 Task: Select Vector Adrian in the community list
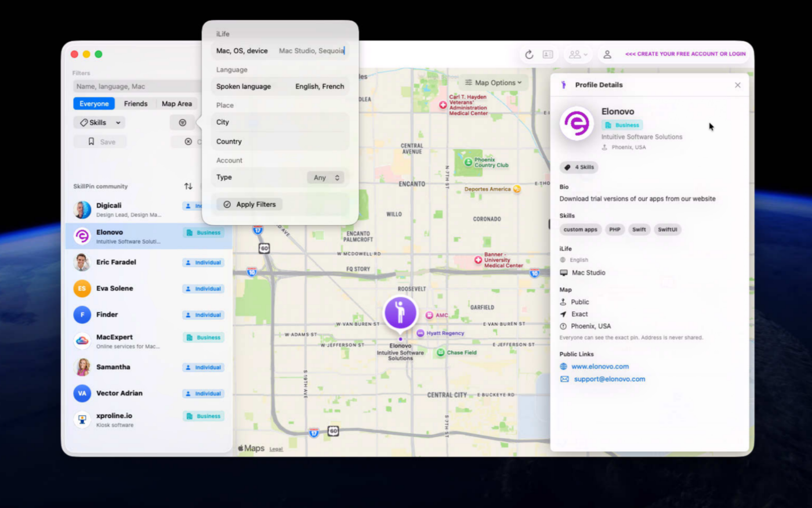click(149, 393)
